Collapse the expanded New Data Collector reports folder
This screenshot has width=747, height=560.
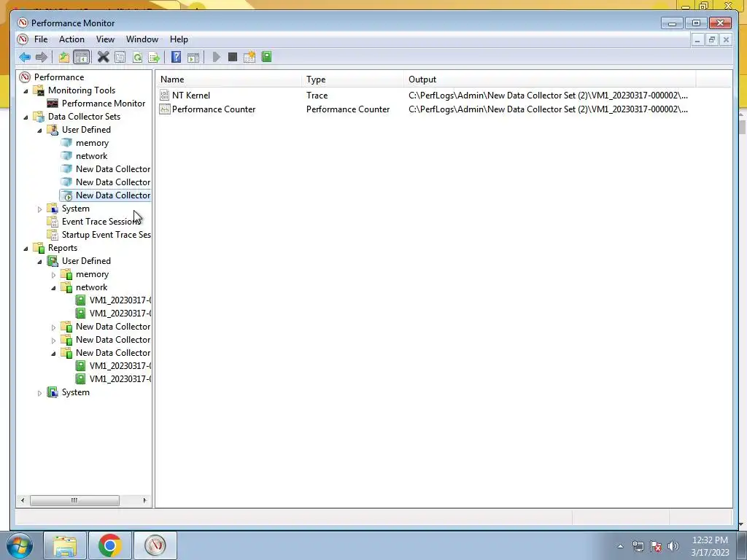tap(53, 354)
